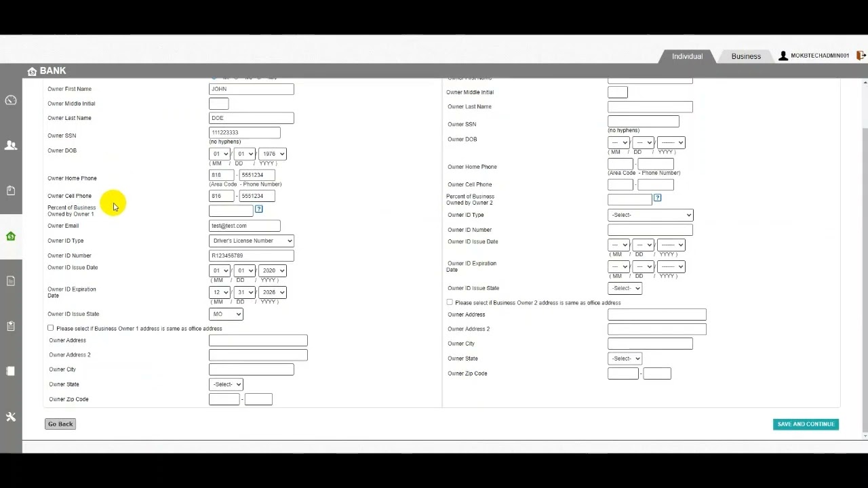Open Owner 1 DOB year dropdown showing 1976
The width and height of the screenshot is (868, 488).
(x=273, y=154)
